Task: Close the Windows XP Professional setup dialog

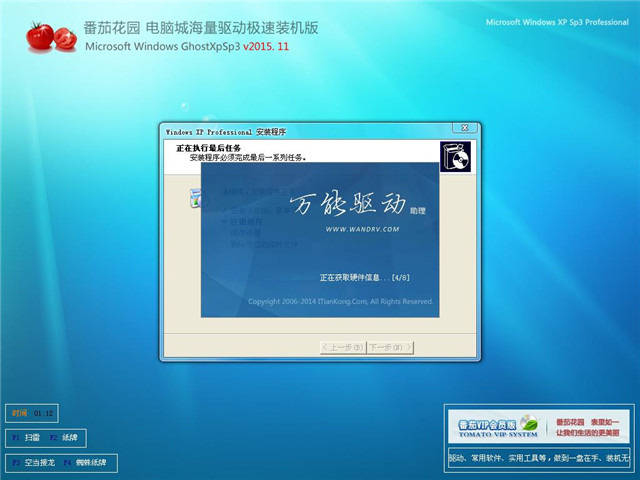Action: tap(464, 128)
